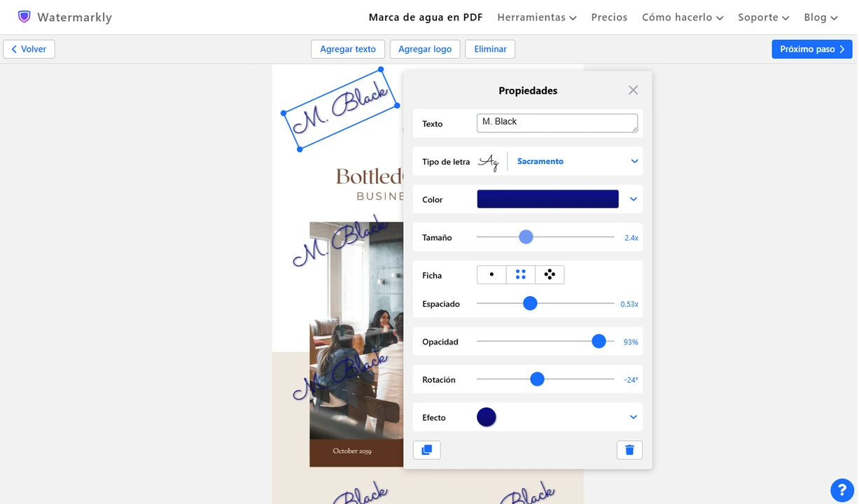Click Agregar texto button
859x504 pixels.
[x=348, y=49]
